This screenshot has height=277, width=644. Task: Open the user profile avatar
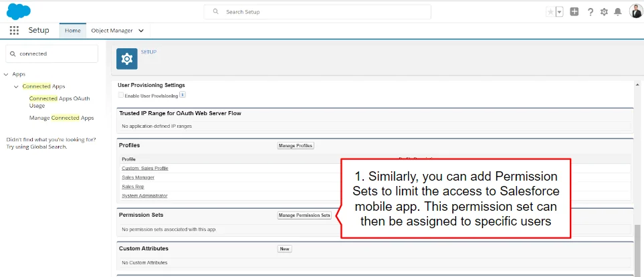[635, 11]
